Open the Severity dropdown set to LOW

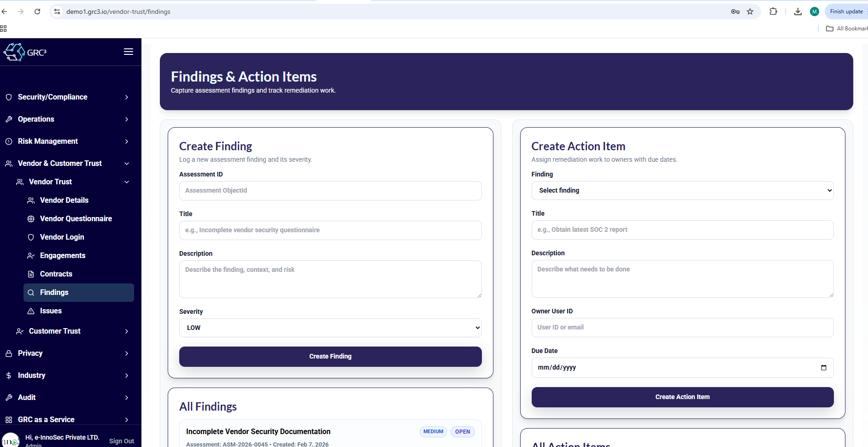[330, 328]
